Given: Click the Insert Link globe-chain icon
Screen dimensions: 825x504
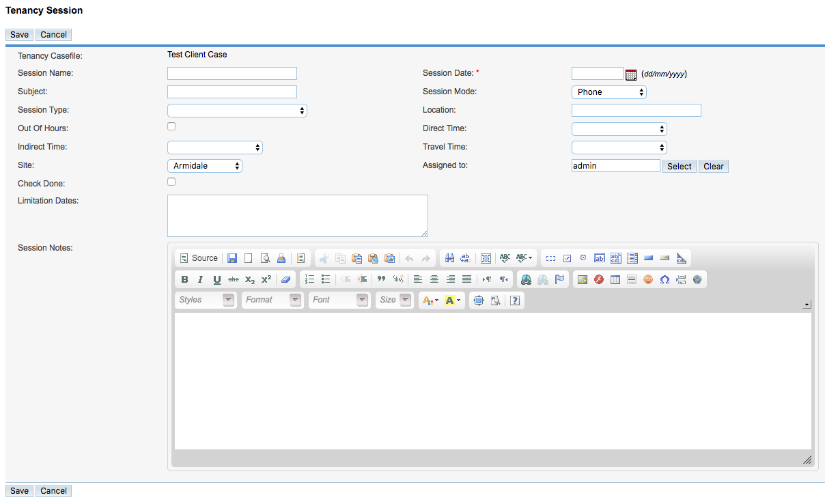Looking at the screenshot, I should click(x=526, y=279).
